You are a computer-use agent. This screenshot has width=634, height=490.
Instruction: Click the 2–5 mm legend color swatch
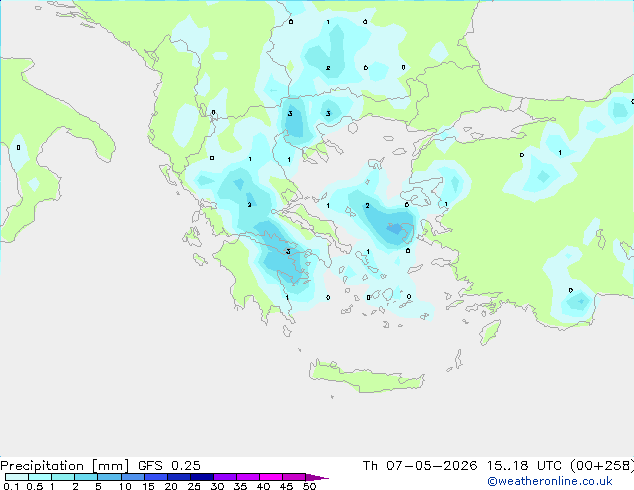tap(86, 477)
